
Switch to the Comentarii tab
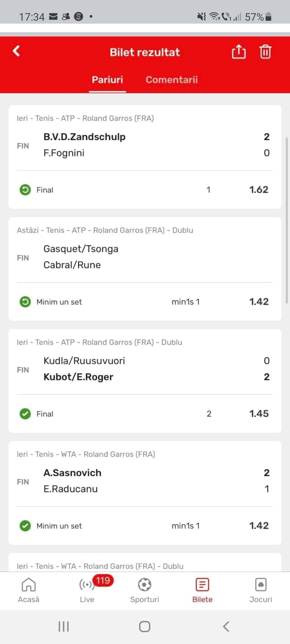click(x=171, y=80)
